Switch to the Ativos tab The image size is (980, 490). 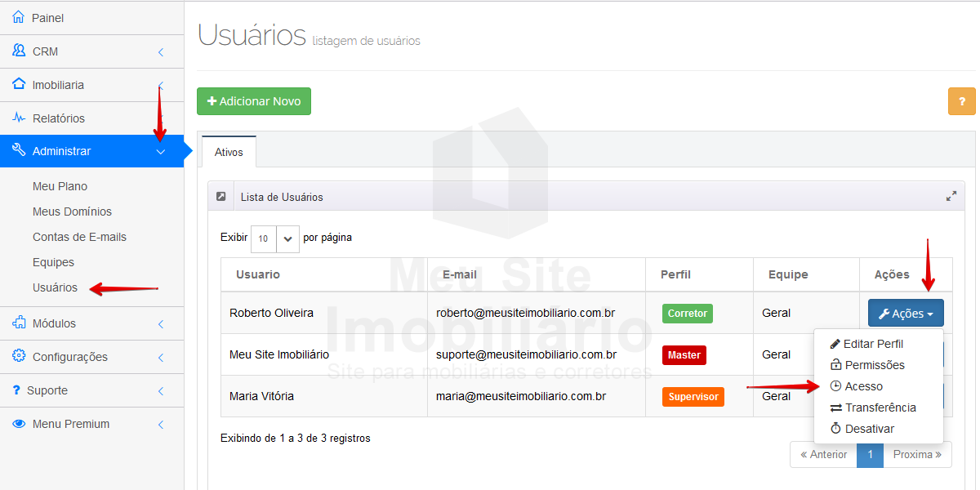click(229, 151)
